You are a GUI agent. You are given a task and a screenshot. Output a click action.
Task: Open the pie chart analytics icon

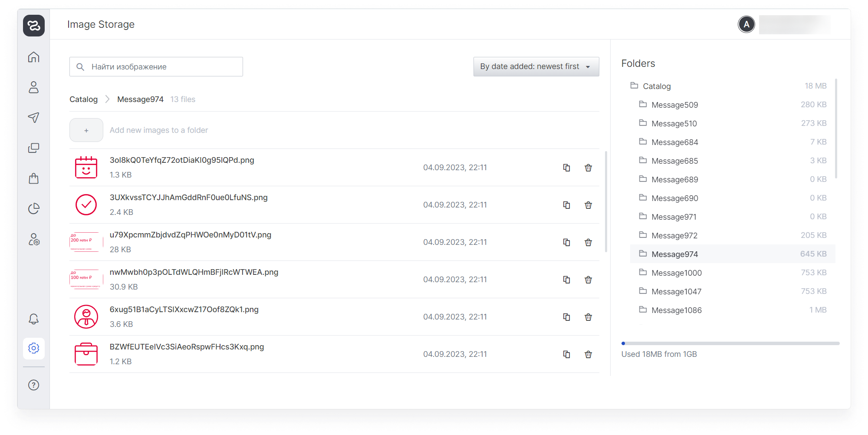click(34, 209)
